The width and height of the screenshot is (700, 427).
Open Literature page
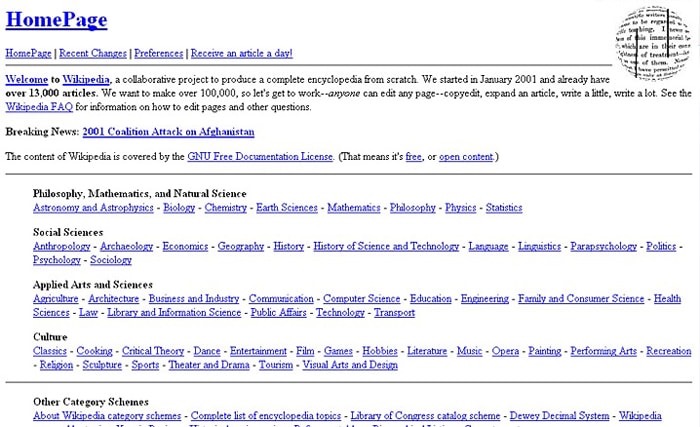[427, 351]
